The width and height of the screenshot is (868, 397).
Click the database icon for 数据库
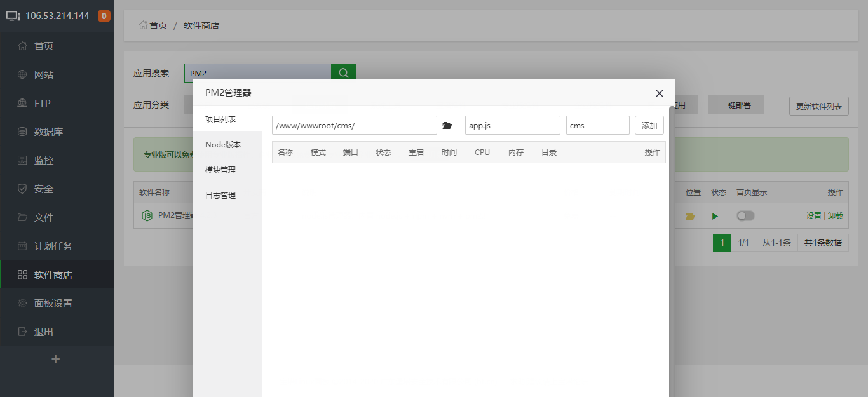click(22, 131)
